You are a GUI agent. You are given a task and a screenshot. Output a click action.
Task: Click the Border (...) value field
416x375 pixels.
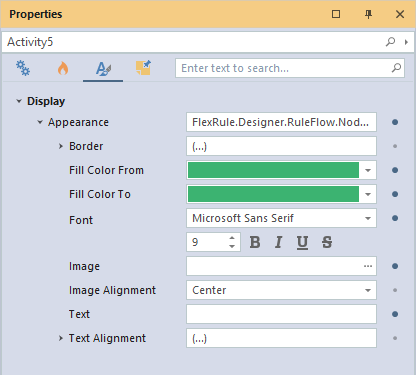(281, 146)
